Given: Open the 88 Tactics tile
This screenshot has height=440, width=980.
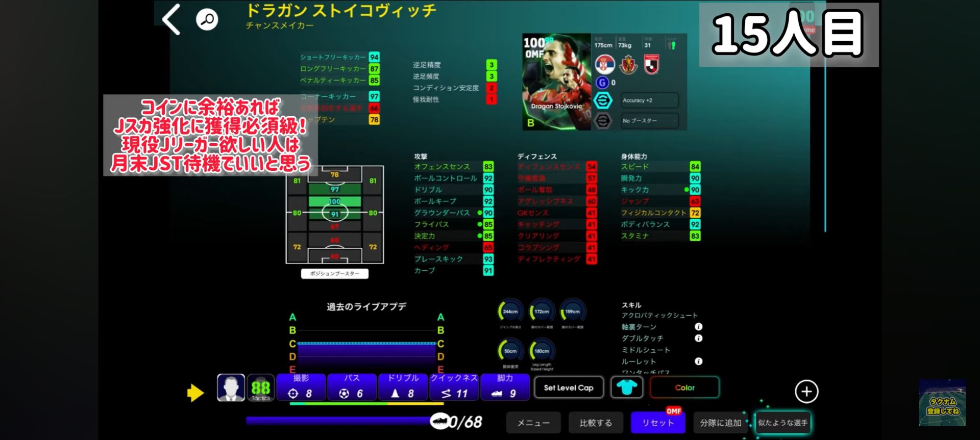Looking at the screenshot, I should click(261, 387).
